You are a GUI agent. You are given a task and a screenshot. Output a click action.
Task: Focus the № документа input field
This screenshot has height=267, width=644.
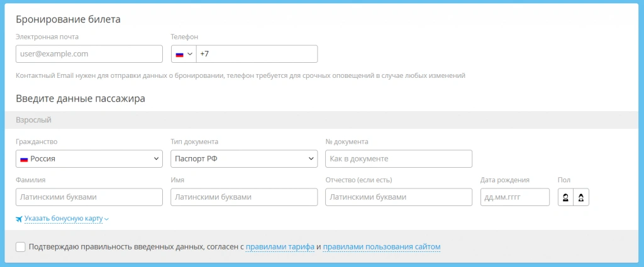399,159
